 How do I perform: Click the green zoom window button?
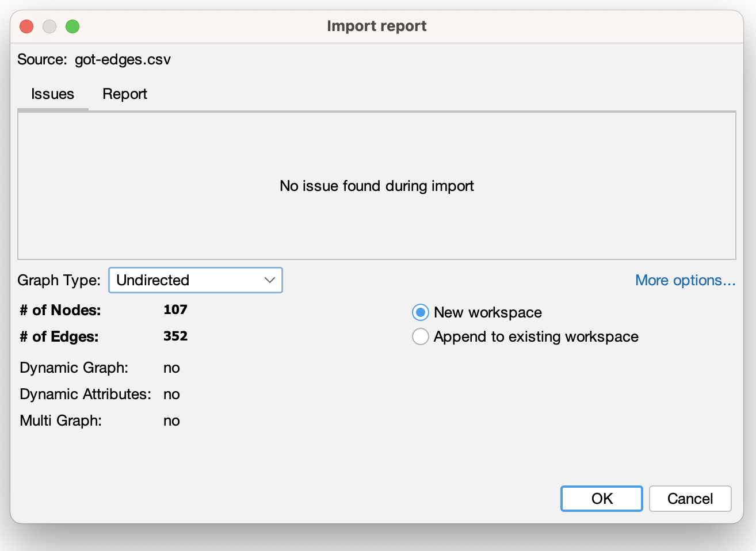click(x=72, y=26)
